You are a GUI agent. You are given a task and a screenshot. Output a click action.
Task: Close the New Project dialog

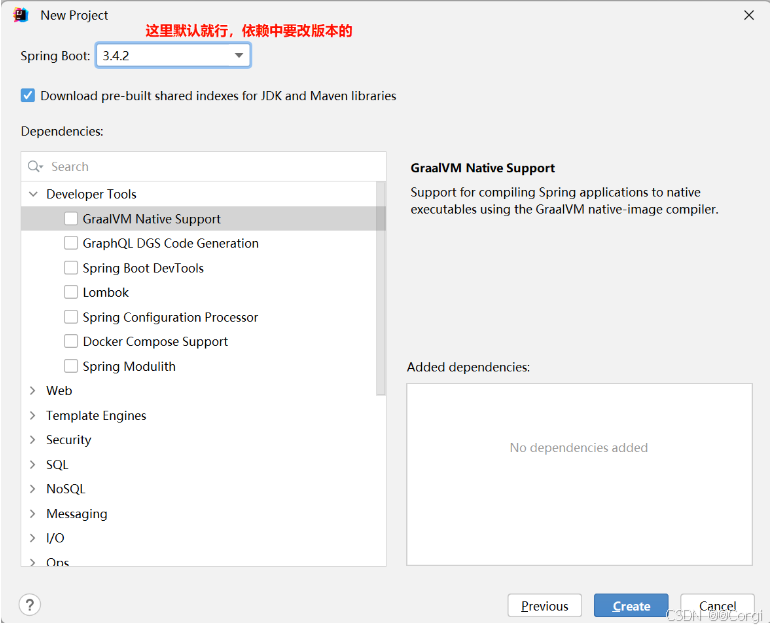point(748,15)
